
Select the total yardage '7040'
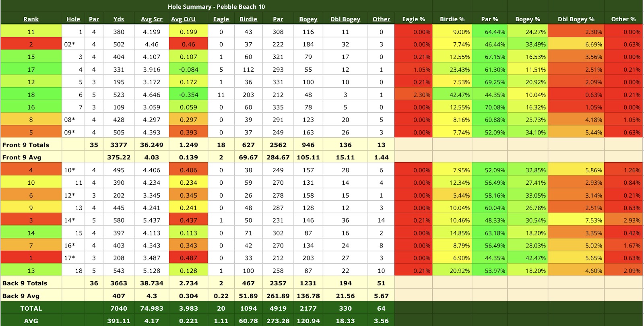(x=119, y=308)
